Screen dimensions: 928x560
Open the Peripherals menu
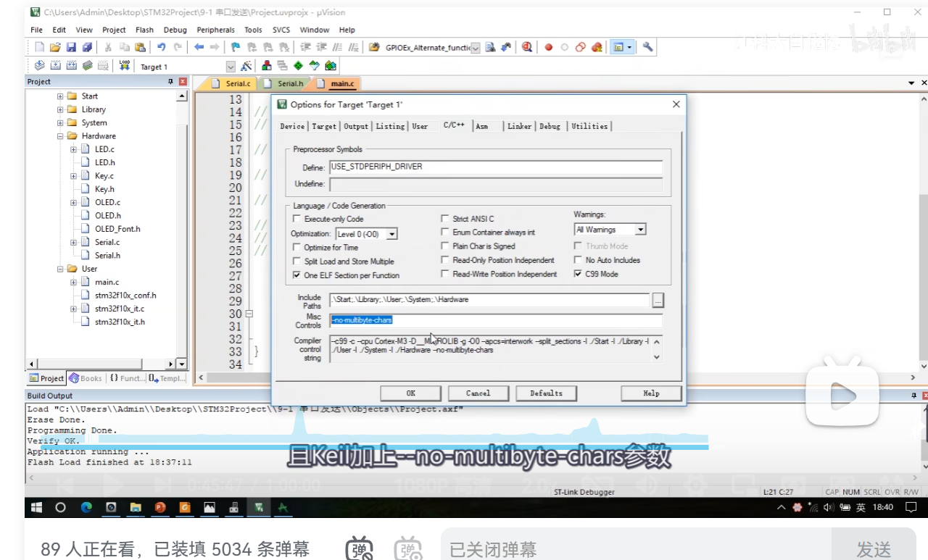pos(215,30)
